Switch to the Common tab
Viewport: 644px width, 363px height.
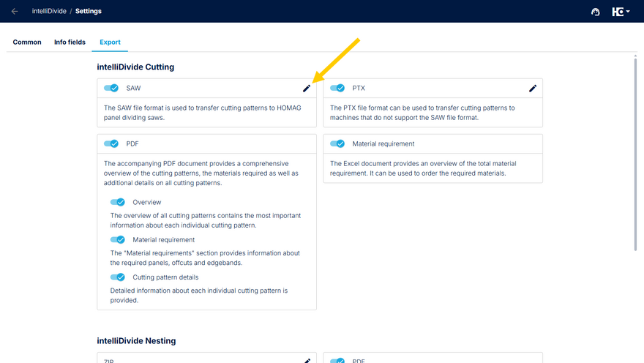[x=27, y=42]
